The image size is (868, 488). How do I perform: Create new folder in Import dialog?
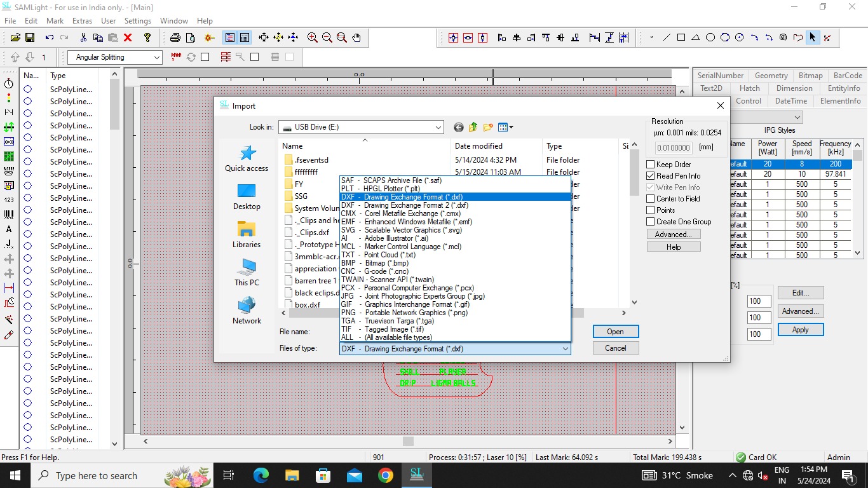point(488,127)
